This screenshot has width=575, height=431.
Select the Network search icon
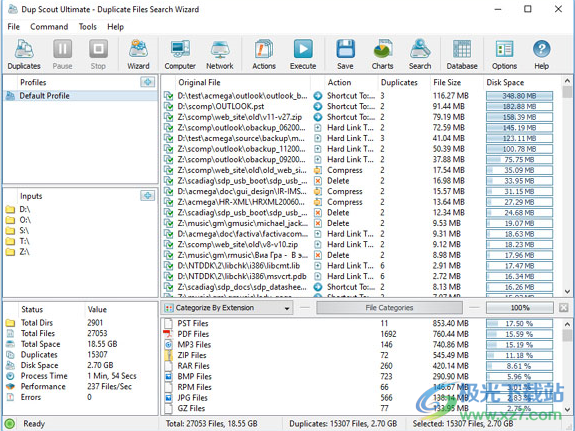tap(220, 54)
